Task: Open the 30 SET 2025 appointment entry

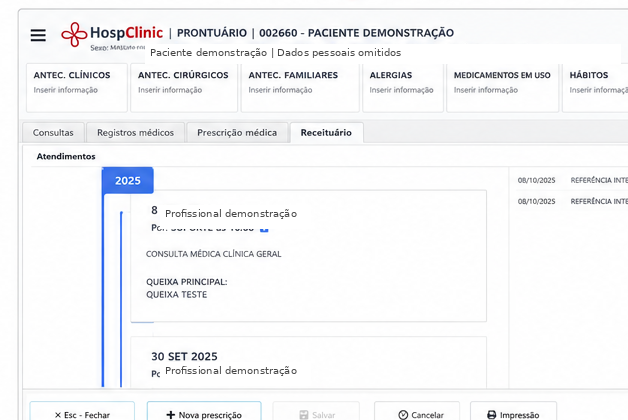Action: pos(308,362)
